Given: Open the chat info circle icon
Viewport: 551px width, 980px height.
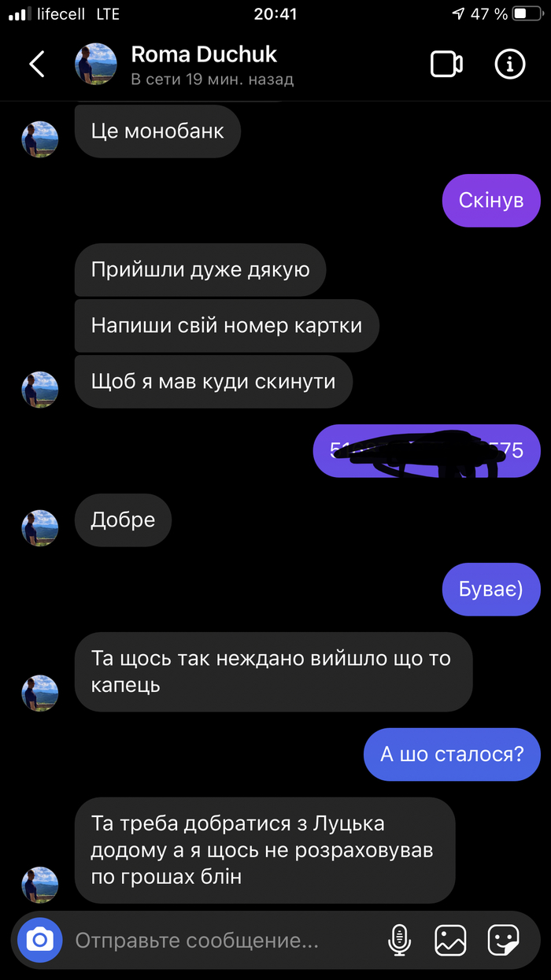Looking at the screenshot, I should [509, 65].
